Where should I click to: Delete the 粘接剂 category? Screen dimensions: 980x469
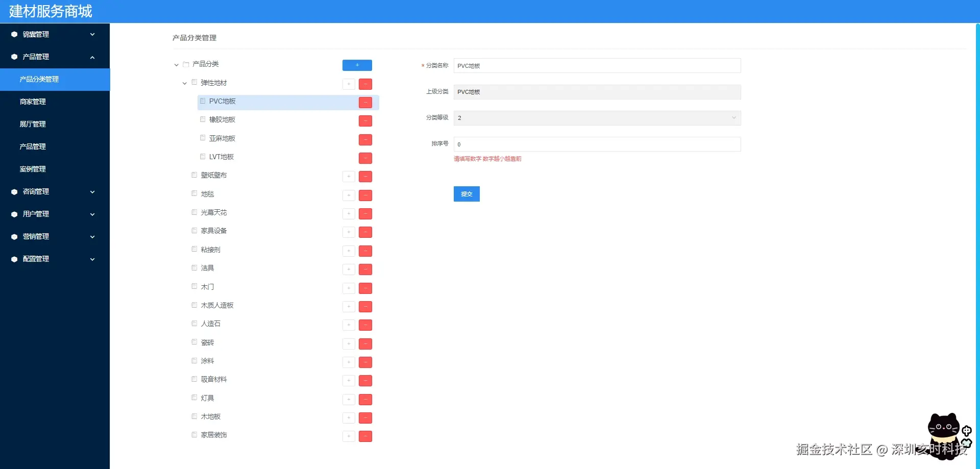[x=365, y=251]
